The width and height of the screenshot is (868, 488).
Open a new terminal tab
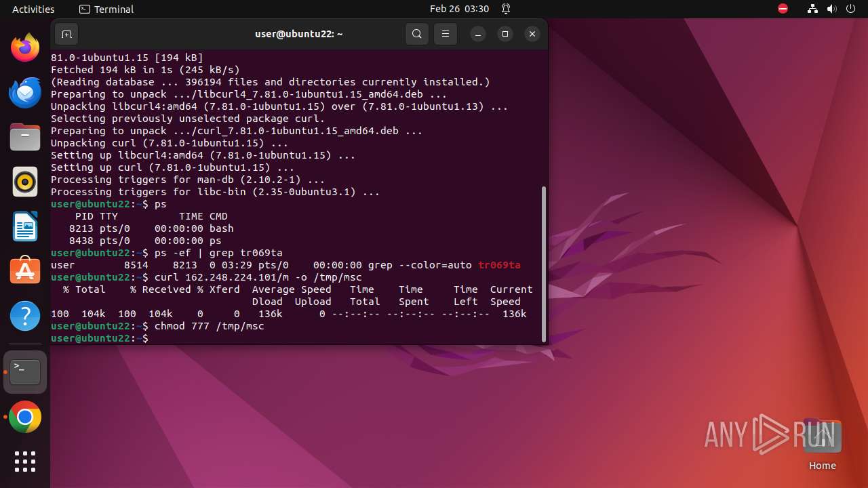click(66, 34)
